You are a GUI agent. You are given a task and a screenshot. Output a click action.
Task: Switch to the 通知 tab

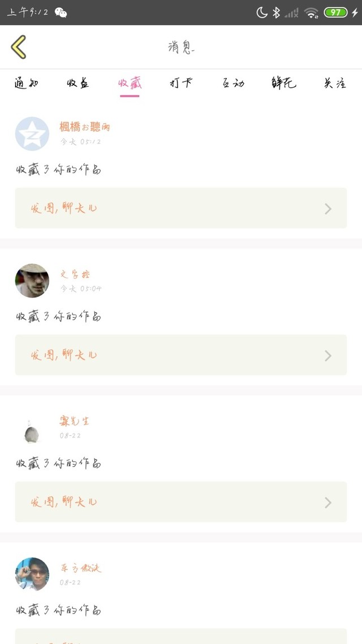26,83
